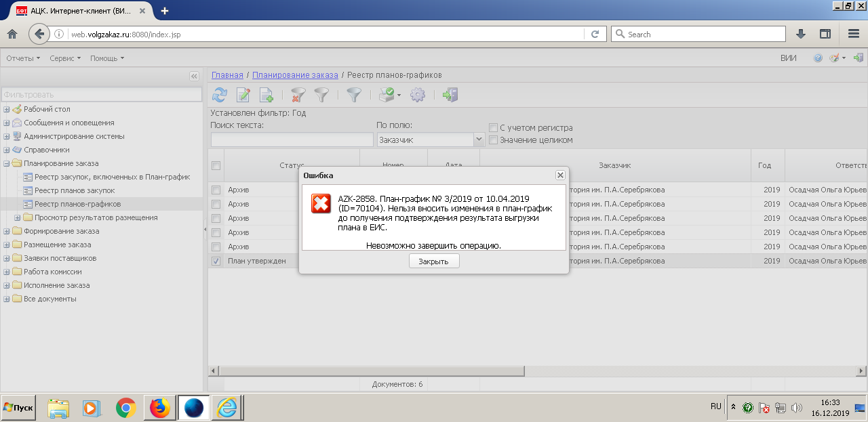Click the create new document icon
868x422 pixels.
point(266,96)
